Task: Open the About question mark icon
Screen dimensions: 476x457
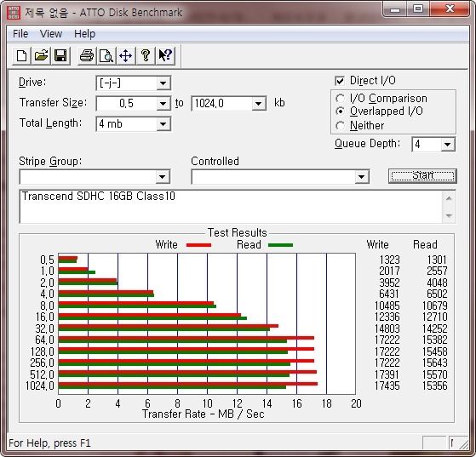Action: 146,56
